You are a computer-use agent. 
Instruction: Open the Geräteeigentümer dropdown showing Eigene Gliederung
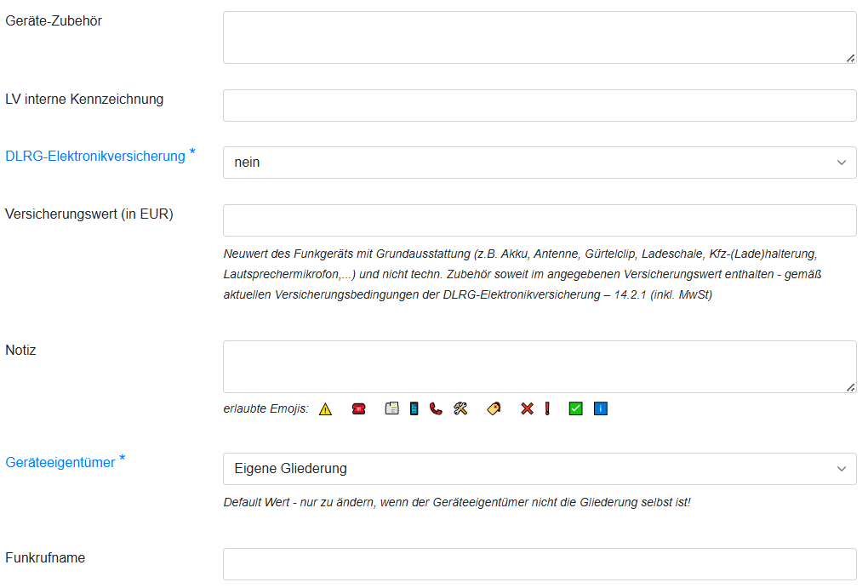pos(540,469)
